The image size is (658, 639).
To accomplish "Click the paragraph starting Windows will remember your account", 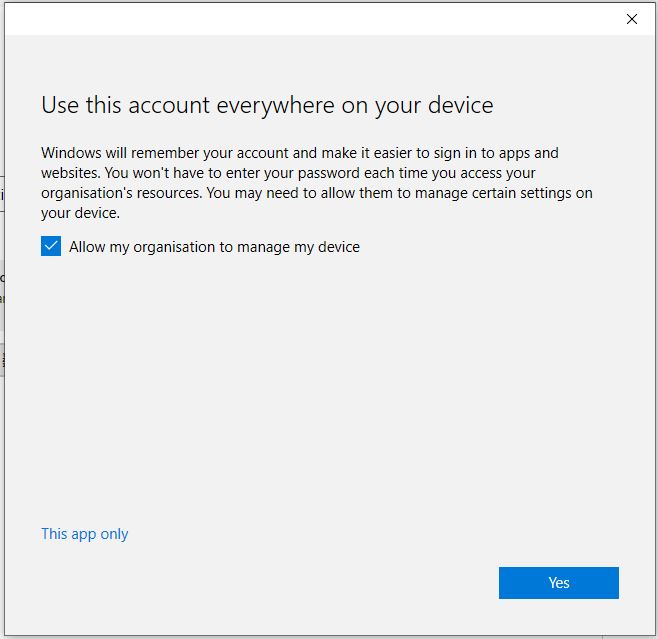I will 317,183.
